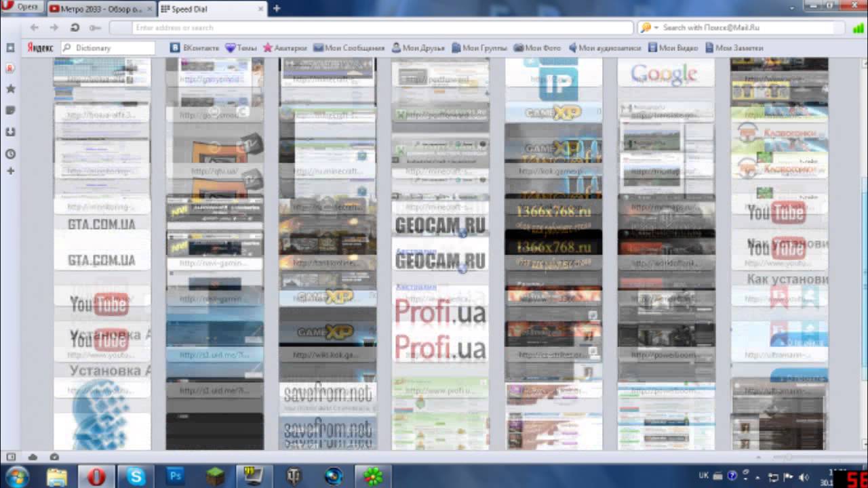Open the Bookmarks star panel
Image resolution: width=868 pixels, height=488 pixels.
click(10, 89)
